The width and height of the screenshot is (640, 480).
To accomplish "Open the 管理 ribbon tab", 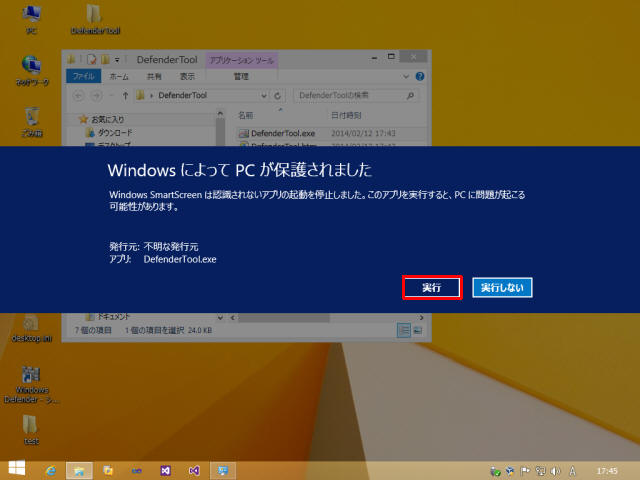I will (x=241, y=76).
